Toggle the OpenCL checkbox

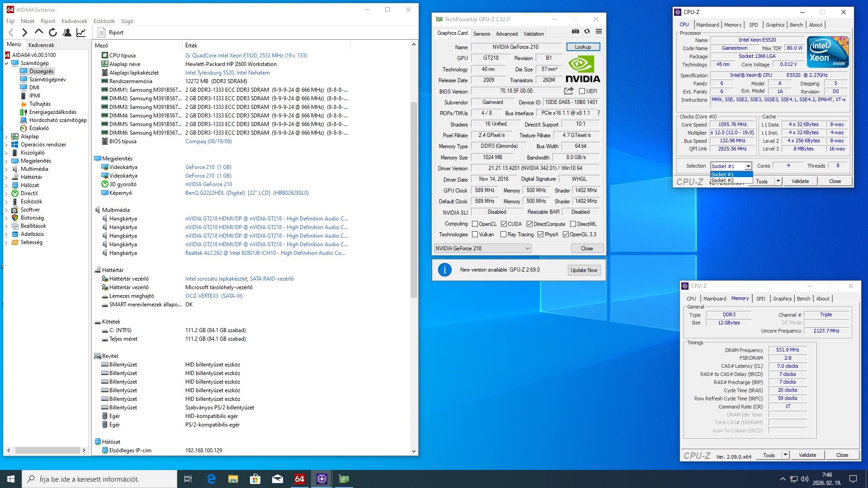tap(475, 224)
